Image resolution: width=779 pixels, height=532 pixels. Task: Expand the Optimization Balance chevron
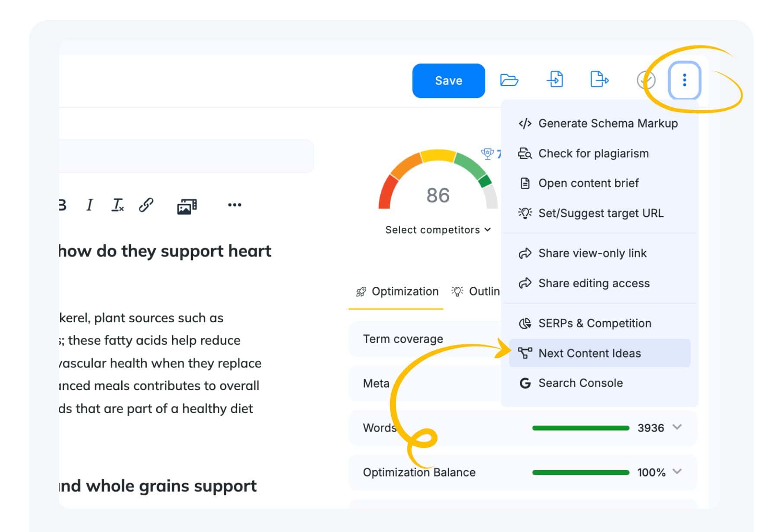point(677,471)
